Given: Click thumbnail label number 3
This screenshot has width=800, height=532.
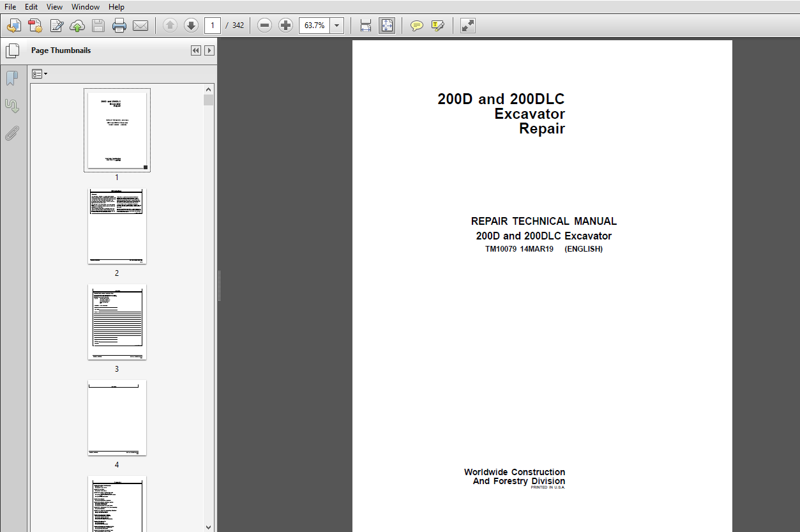Looking at the screenshot, I should 117,369.
